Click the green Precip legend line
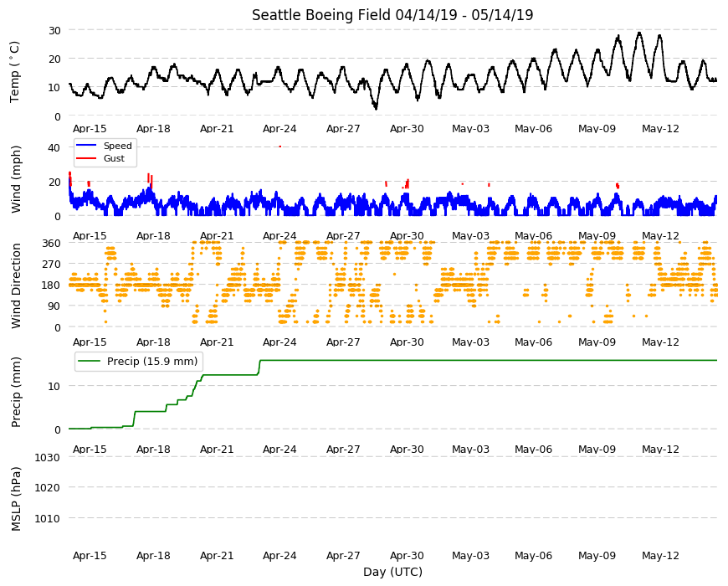 [x=90, y=362]
